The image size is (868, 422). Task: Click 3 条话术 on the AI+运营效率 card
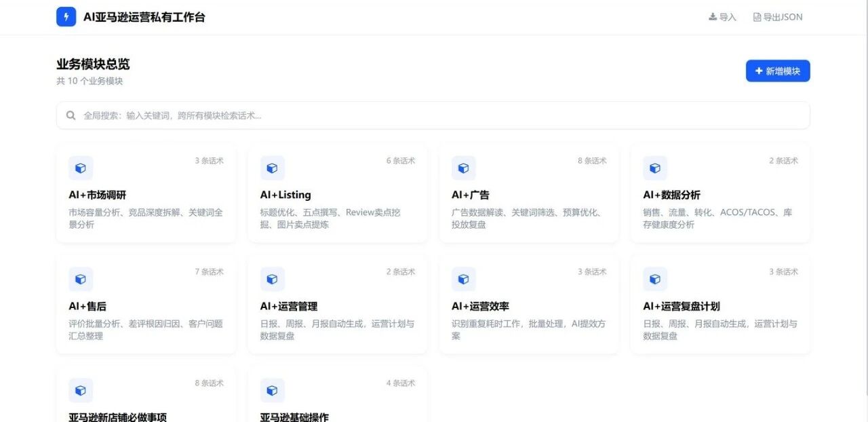pyautogui.click(x=592, y=271)
